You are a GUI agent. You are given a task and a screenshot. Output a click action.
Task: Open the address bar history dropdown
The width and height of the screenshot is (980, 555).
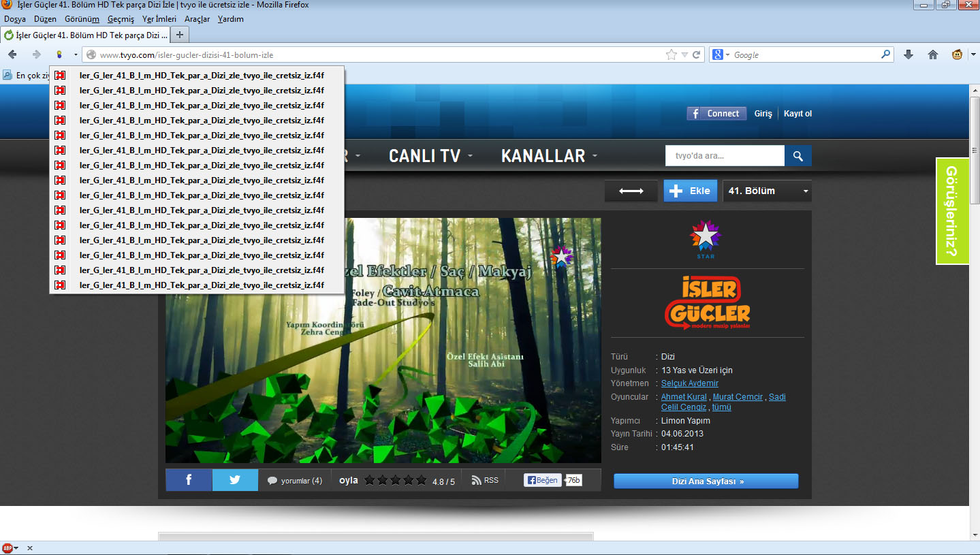(x=684, y=54)
